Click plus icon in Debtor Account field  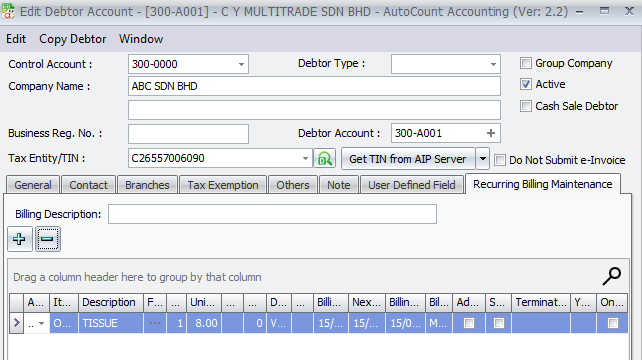click(491, 133)
